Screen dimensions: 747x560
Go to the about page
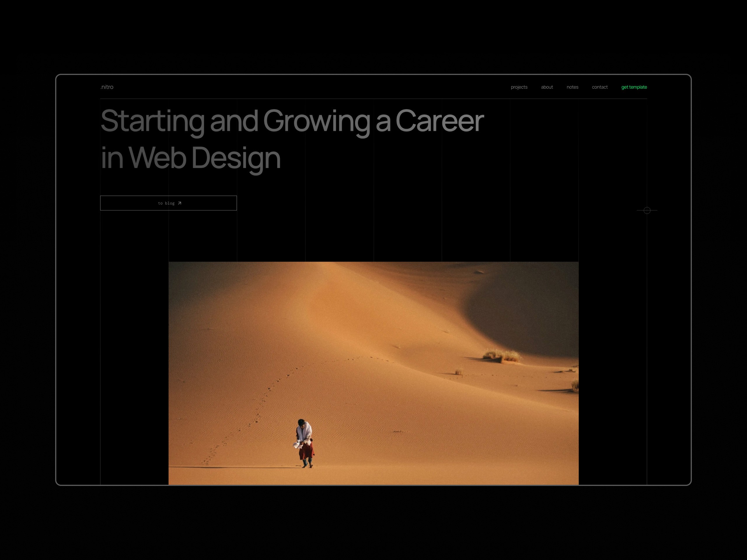[x=547, y=87]
